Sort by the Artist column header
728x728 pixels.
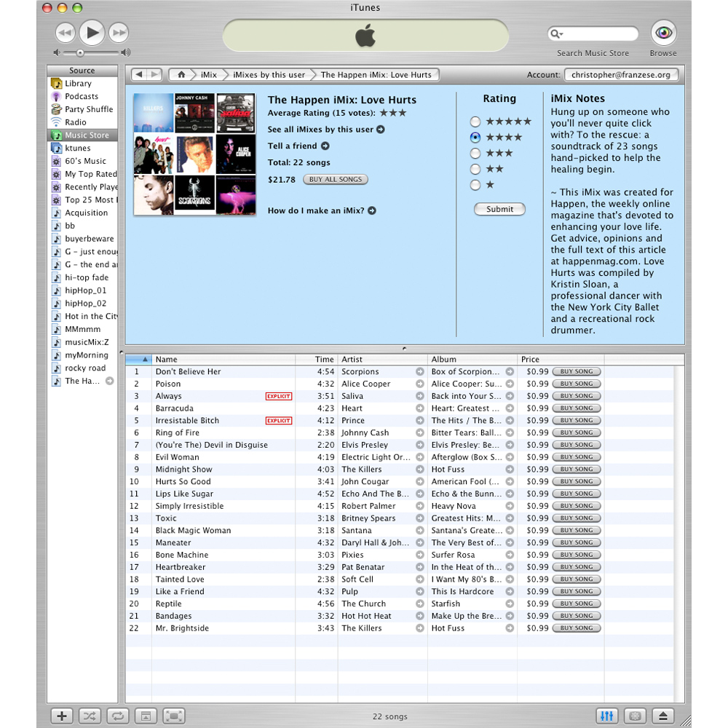pyautogui.click(x=383, y=360)
